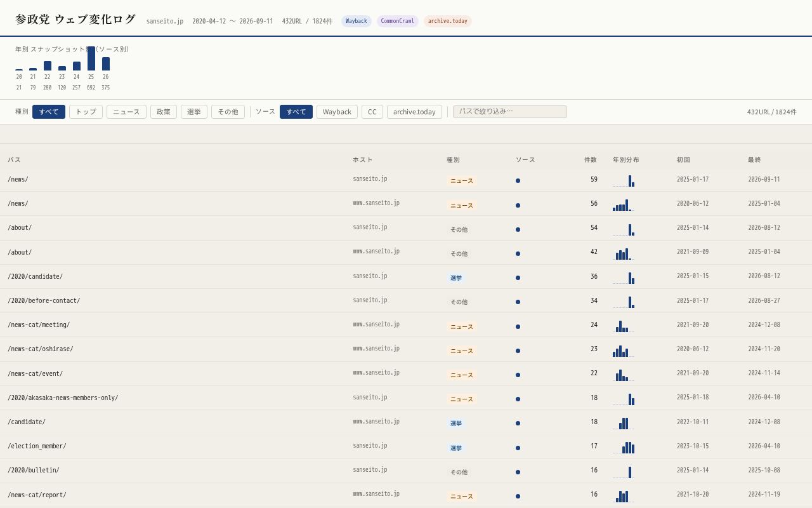Screen dimensions: 812x508
Task: Click the 2020-06-12 first date on /news-cat/oshirase/
Action: click(x=693, y=349)
